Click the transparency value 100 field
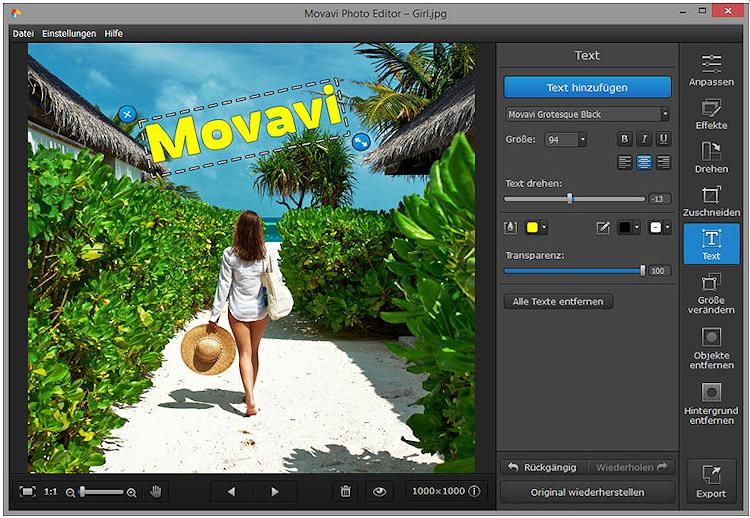This screenshot has height=518, width=750. pos(660,271)
